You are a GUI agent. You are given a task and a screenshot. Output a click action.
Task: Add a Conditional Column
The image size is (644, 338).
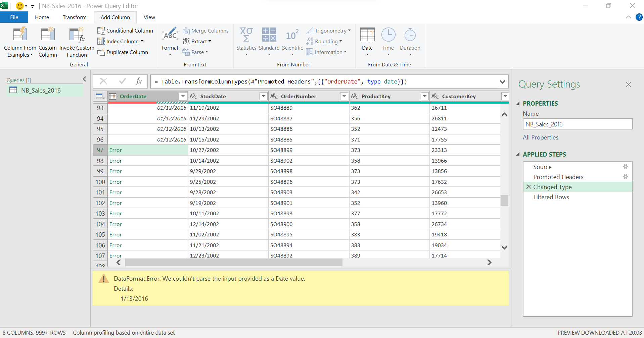[125, 31]
